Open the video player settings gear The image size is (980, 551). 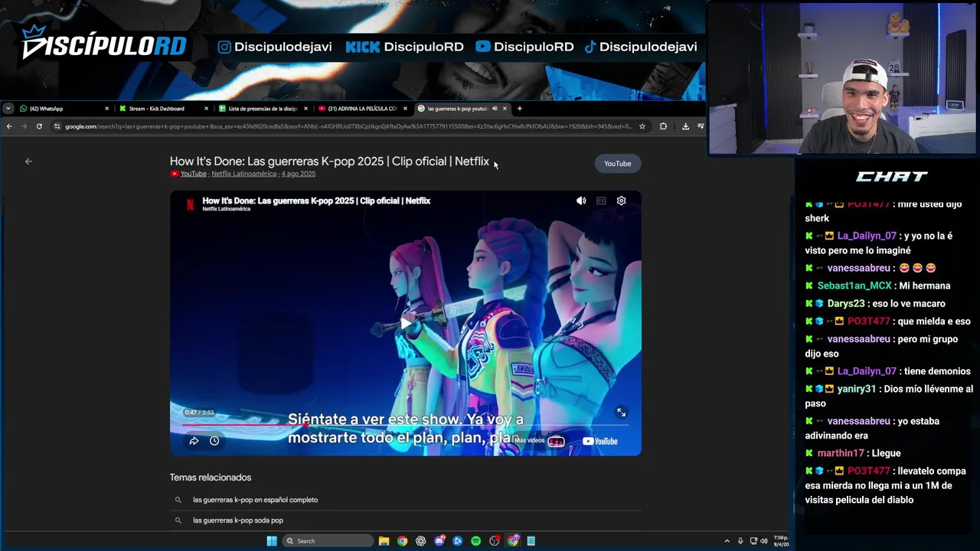621,201
